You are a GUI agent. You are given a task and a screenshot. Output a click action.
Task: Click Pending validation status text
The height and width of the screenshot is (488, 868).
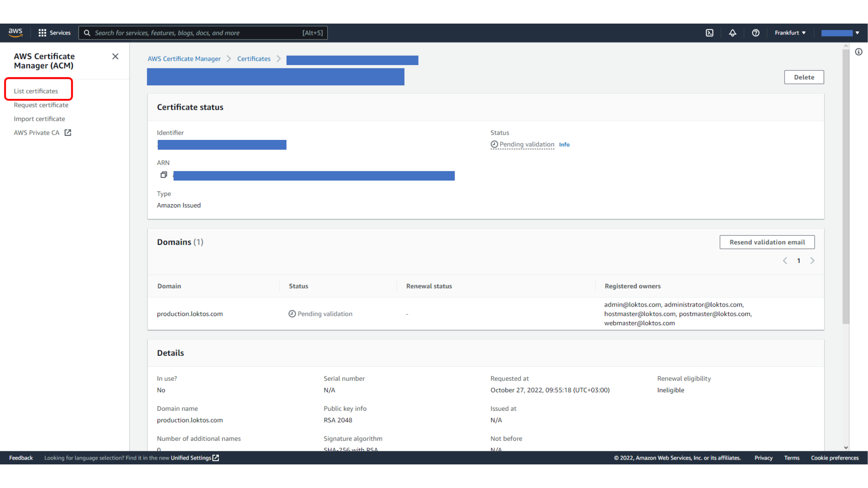pyautogui.click(x=527, y=144)
